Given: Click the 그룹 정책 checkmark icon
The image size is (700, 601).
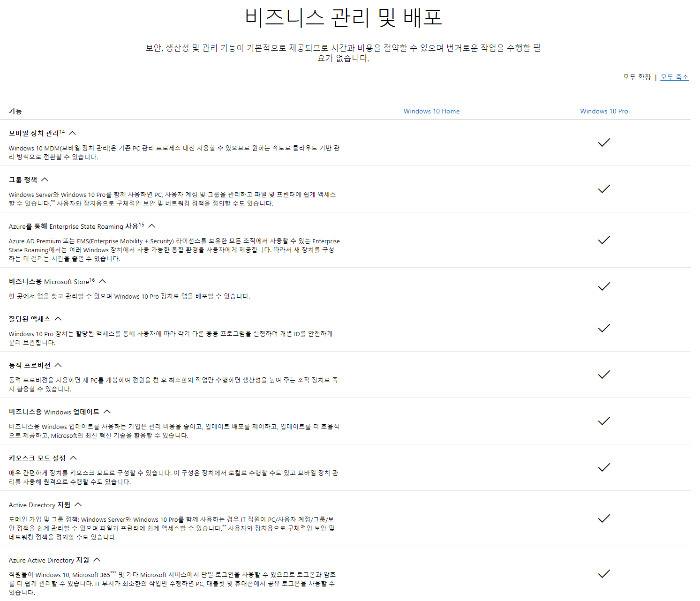Looking at the screenshot, I should [604, 188].
